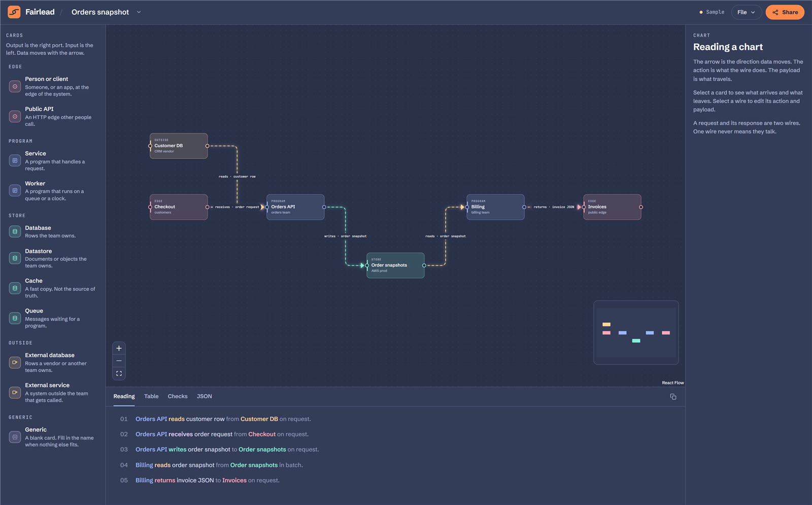
Task: Fit the chart to view
Action: point(119,374)
